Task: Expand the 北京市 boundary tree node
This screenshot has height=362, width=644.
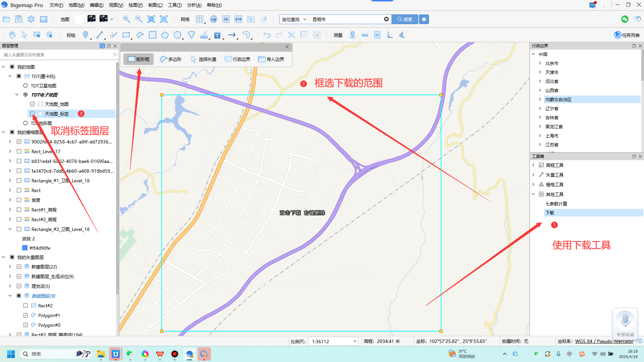Action: click(540, 63)
